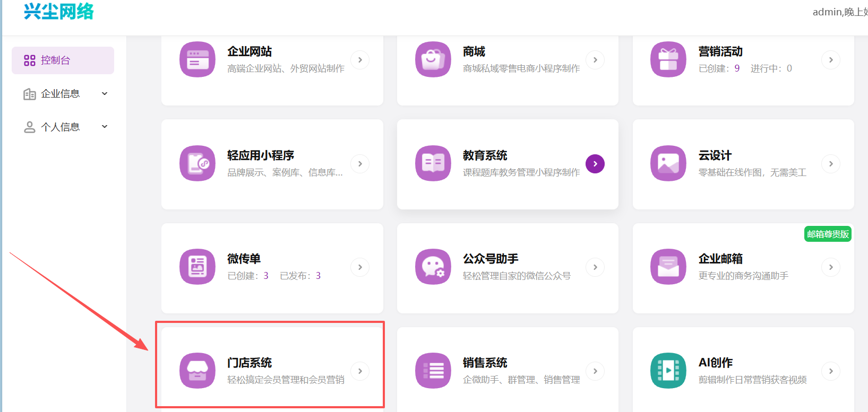The width and height of the screenshot is (868, 412).
Task: Click the 教育系统 book icon
Action: click(433, 163)
